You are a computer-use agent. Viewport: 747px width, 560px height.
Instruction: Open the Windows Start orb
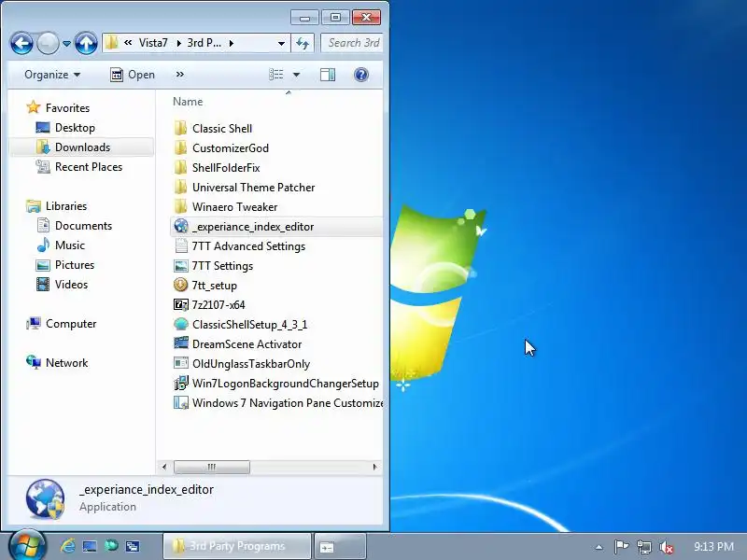pos(27,544)
